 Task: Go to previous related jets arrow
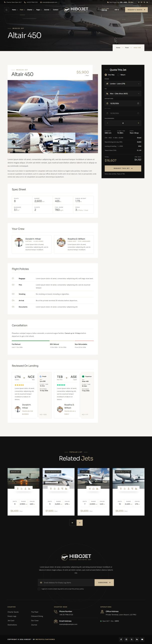pos(72,522)
